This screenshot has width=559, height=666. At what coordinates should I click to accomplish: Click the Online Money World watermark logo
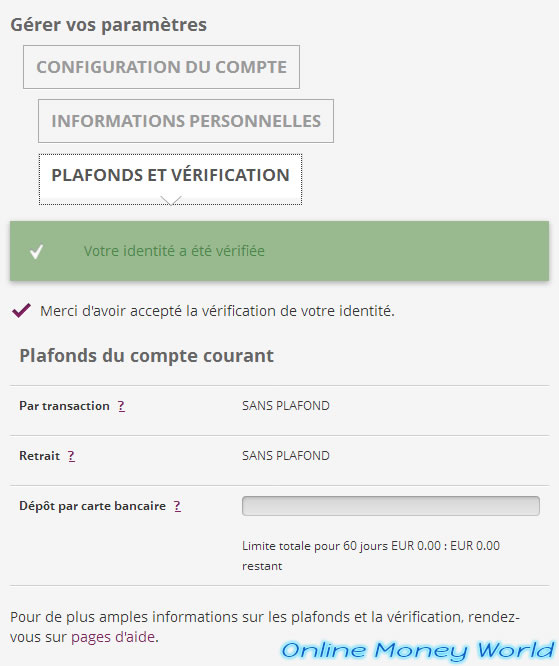point(418,651)
